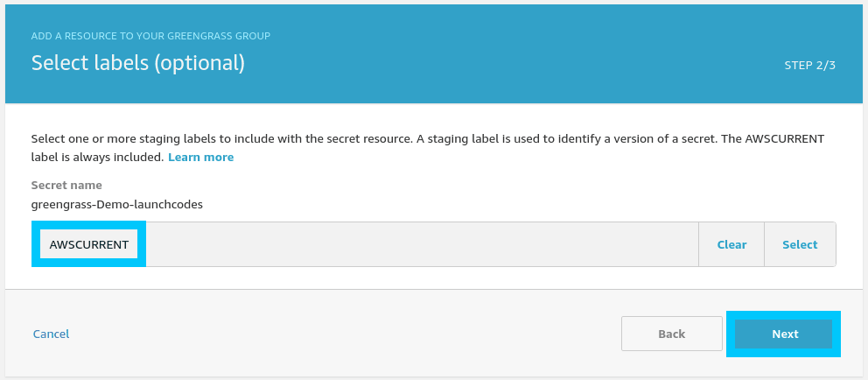Image resolution: width=868 pixels, height=380 pixels.
Task: Focus the empty staging labels field area
Action: (x=420, y=244)
